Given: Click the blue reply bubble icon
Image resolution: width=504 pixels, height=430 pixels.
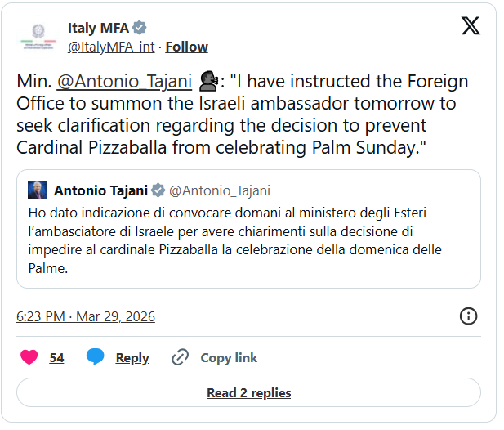Looking at the screenshot, I should [x=96, y=357].
